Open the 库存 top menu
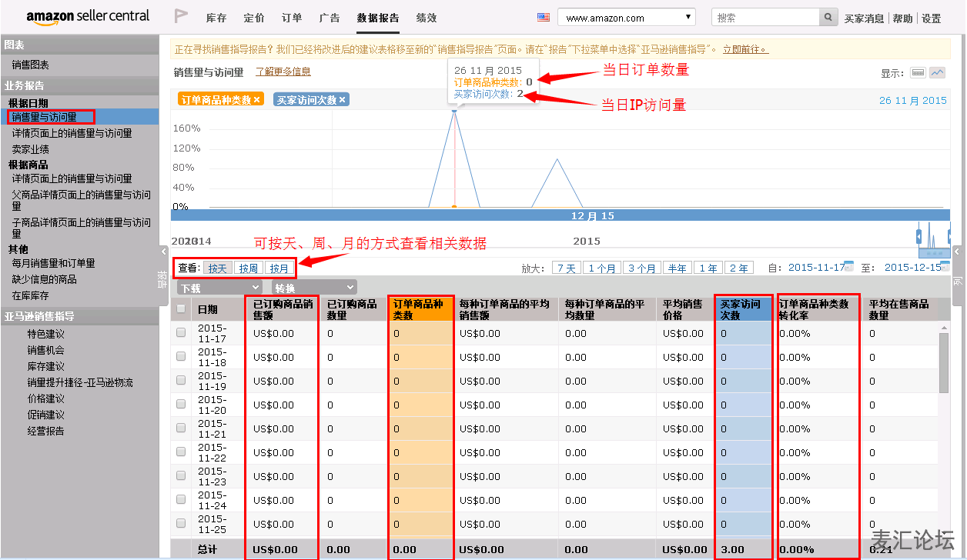 [216, 18]
